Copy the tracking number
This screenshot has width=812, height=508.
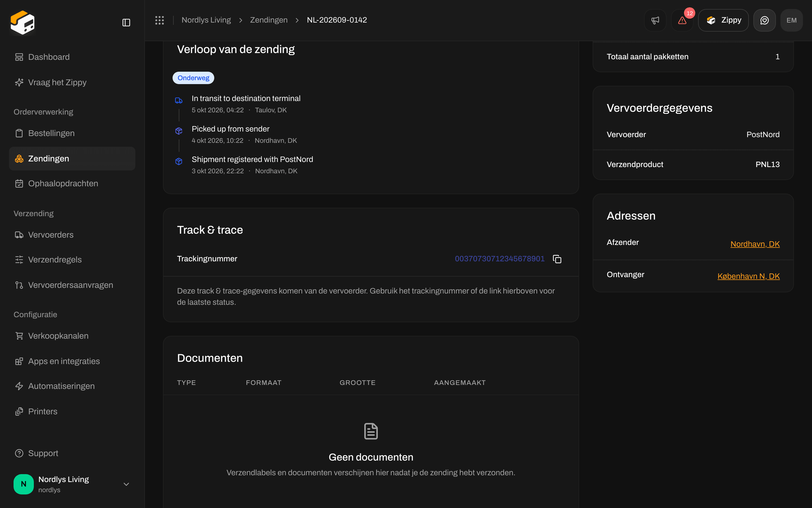(557, 259)
